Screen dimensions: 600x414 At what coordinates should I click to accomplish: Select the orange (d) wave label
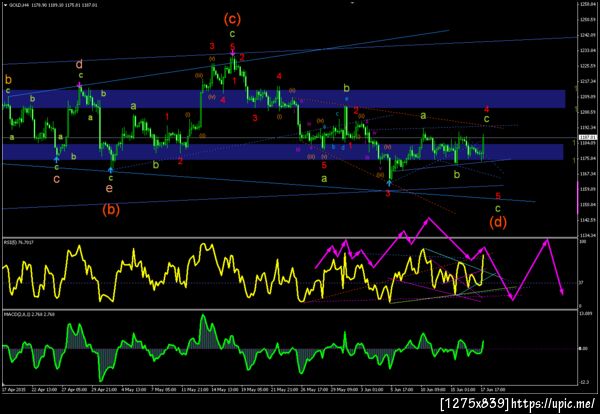(x=498, y=222)
